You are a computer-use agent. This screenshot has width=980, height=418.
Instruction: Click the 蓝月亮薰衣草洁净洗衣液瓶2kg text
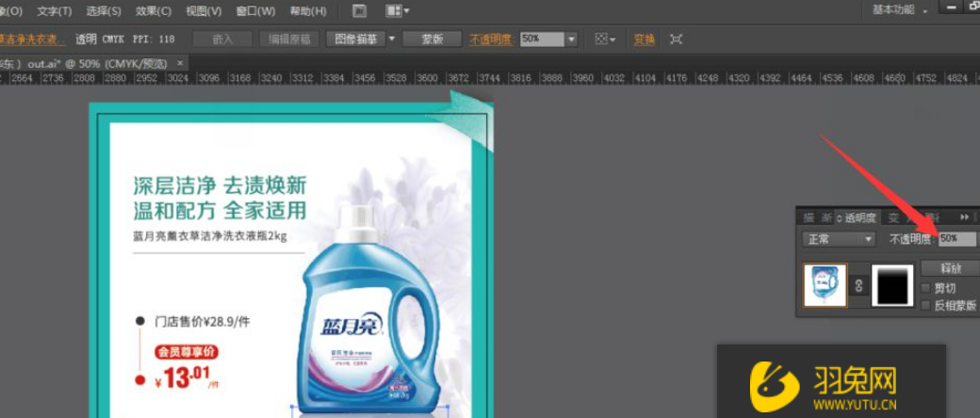point(210,236)
